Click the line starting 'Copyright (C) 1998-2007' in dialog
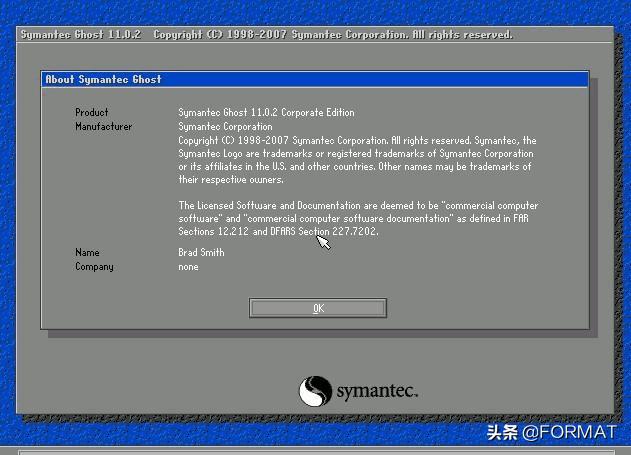The height and width of the screenshot is (455, 631). click(357, 140)
